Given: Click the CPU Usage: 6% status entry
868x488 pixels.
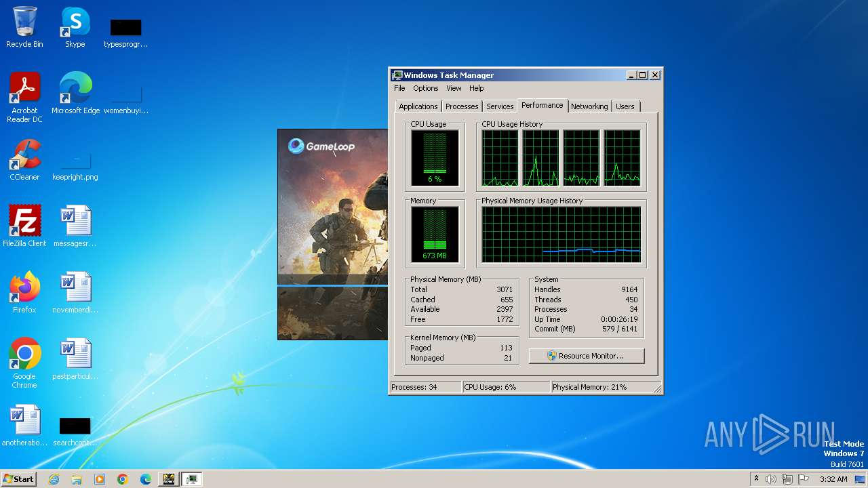Looking at the screenshot, I should pos(506,387).
